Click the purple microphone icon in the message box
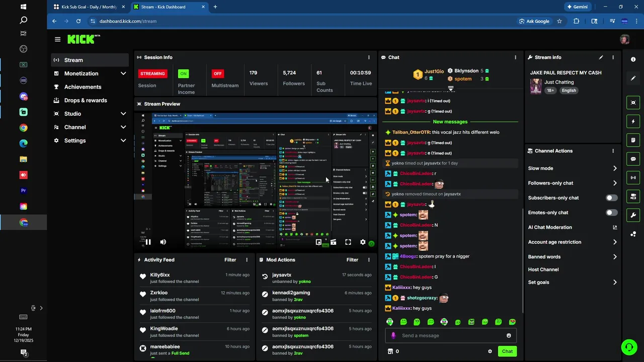The height and width of the screenshot is (362, 644). 393,335
